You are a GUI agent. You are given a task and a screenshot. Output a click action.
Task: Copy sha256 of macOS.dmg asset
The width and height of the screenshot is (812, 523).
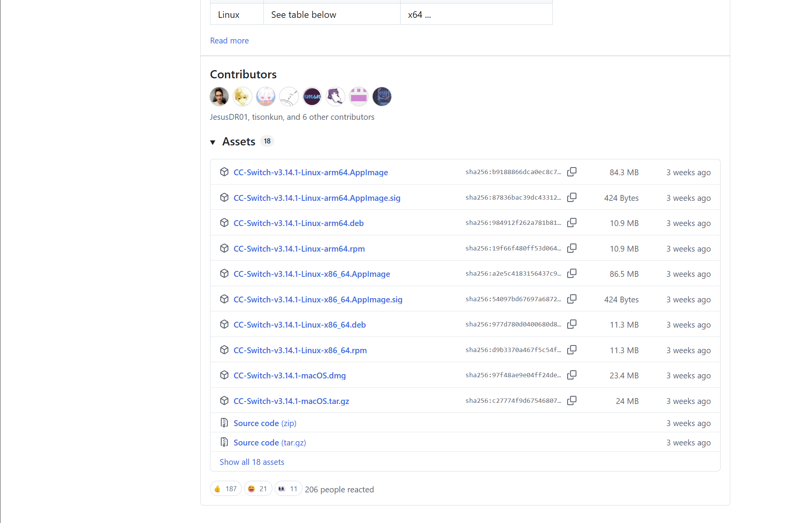coord(572,375)
